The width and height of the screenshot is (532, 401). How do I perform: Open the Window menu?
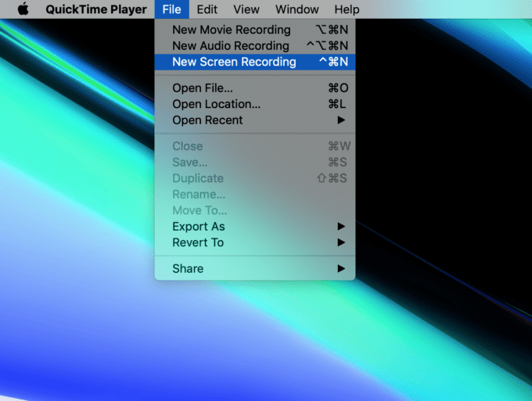297,9
